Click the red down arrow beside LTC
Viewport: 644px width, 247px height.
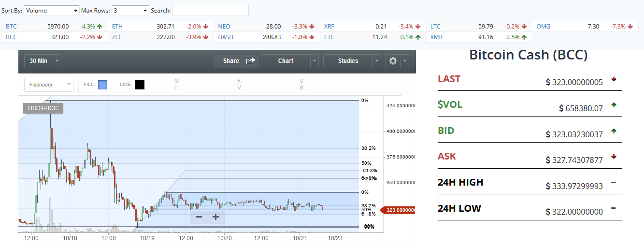524,27
